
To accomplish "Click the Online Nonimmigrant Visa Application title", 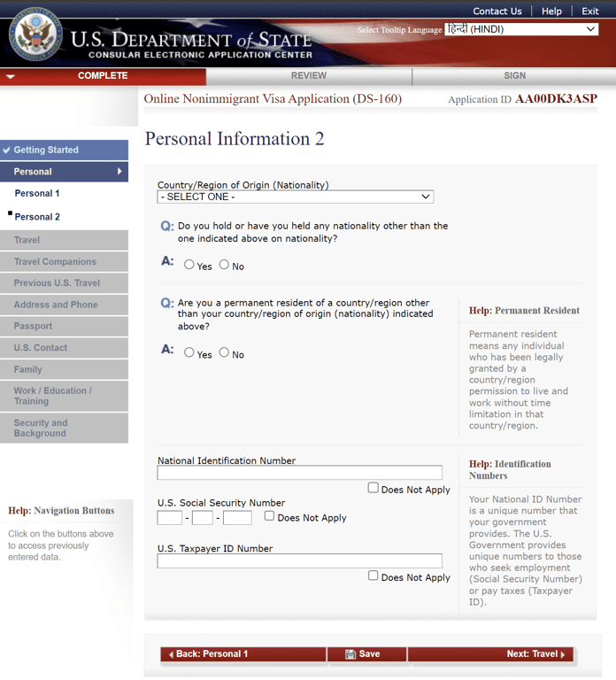I will (x=273, y=99).
